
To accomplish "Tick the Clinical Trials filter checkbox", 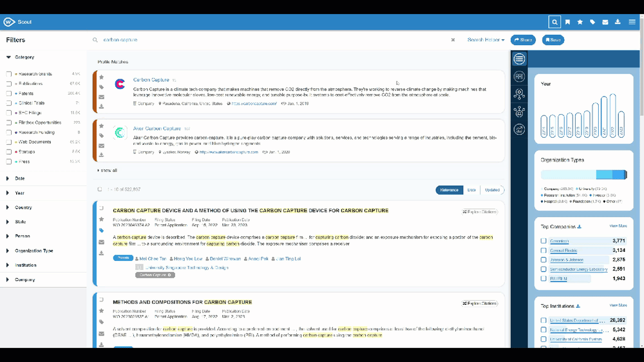I will 9,103.
